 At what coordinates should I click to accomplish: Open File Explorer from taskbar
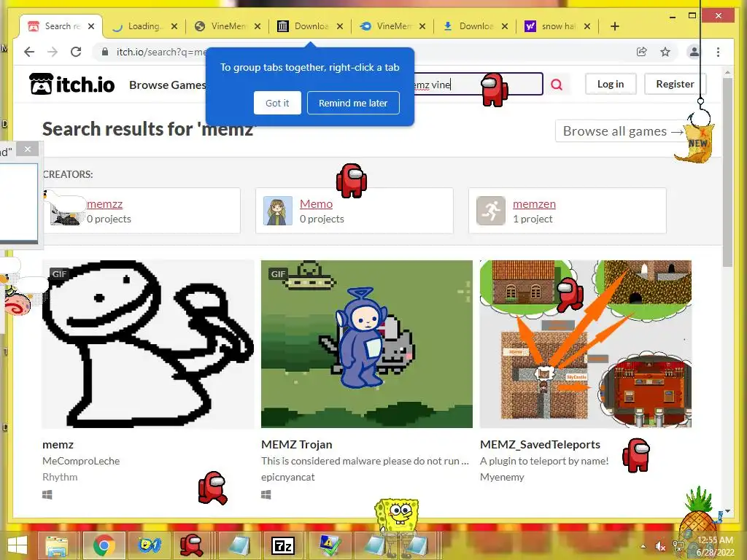tap(57, 545)
